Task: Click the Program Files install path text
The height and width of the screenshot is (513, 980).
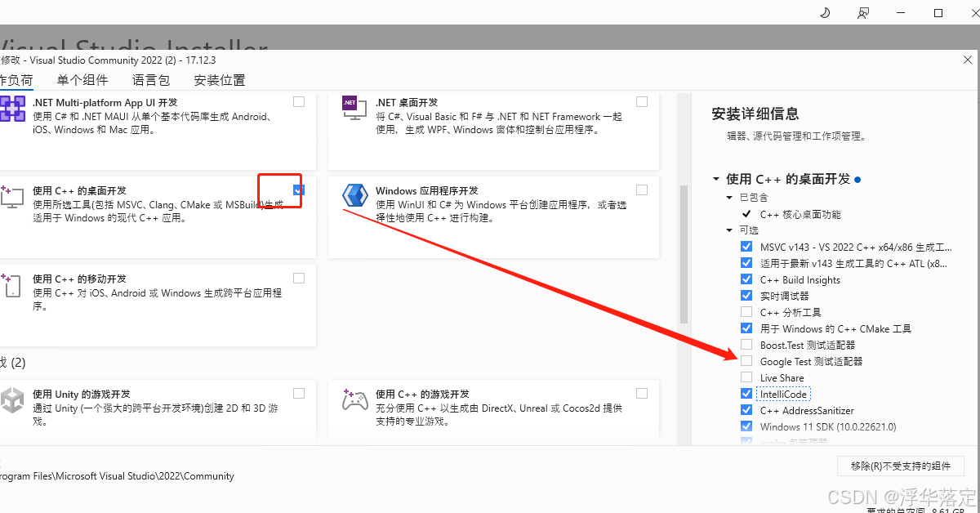Action: [x=117, y=475]
